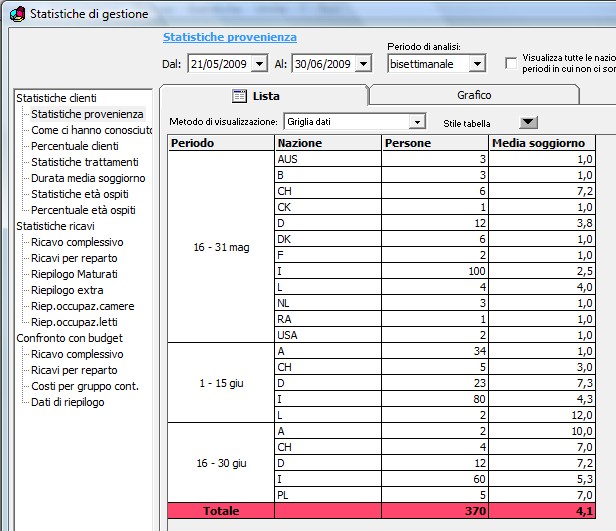Select Statistiche clienti tree node
Viewport: 616px width, 531px height.
[x=56, y=98]
